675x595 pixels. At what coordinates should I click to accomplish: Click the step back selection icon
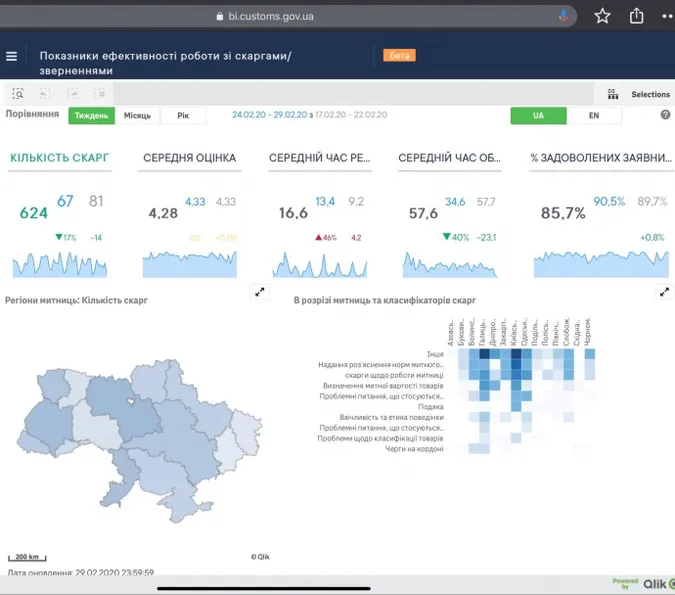45,94
